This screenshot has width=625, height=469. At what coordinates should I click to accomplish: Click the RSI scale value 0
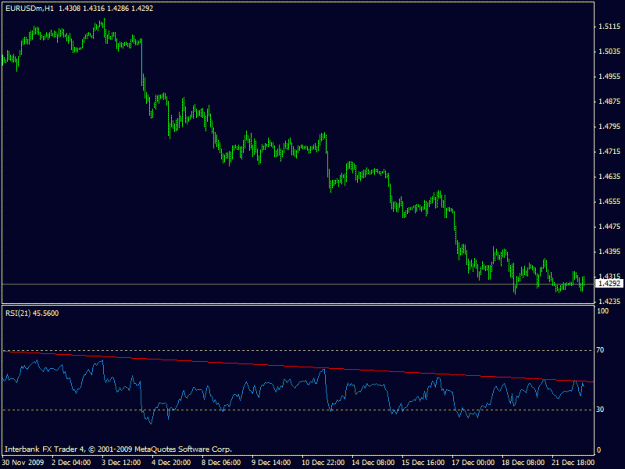pyautogui.click(x=599, y=450)
